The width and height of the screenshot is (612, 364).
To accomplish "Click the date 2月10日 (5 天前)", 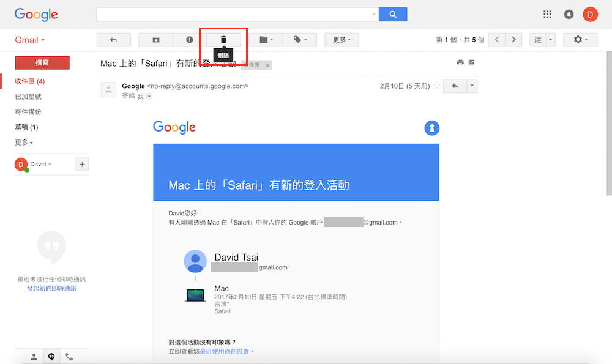I will pyautogui.click(x=405, y=86).
